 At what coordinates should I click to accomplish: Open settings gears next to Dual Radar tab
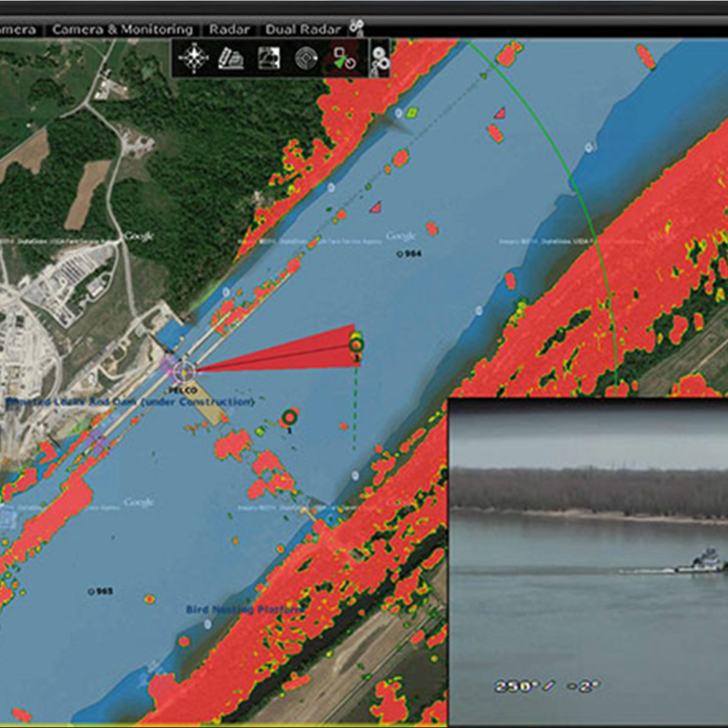click(x=356, y=28)
